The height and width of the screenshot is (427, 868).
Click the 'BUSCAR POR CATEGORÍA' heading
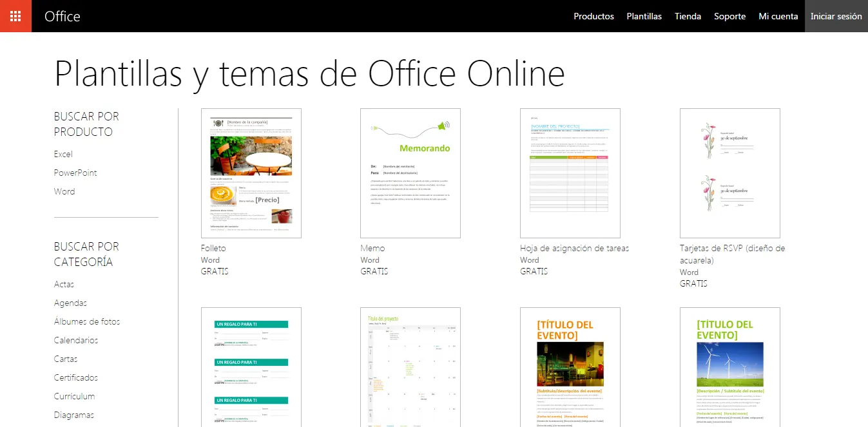coord(86,254)
